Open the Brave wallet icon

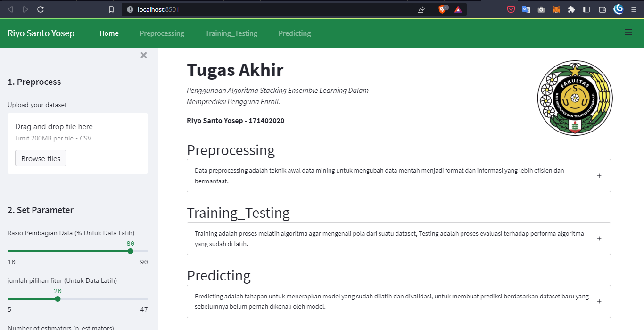click(x=602, y=9)
